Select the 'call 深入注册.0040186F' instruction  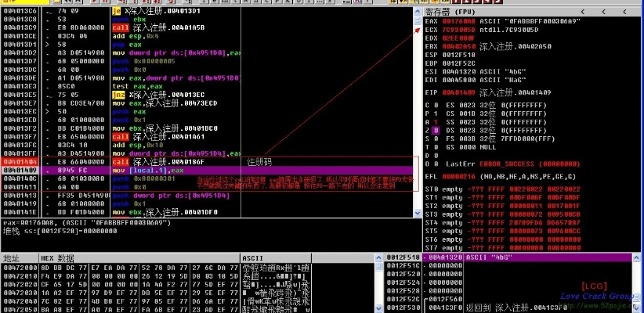(x=157, y=162)
